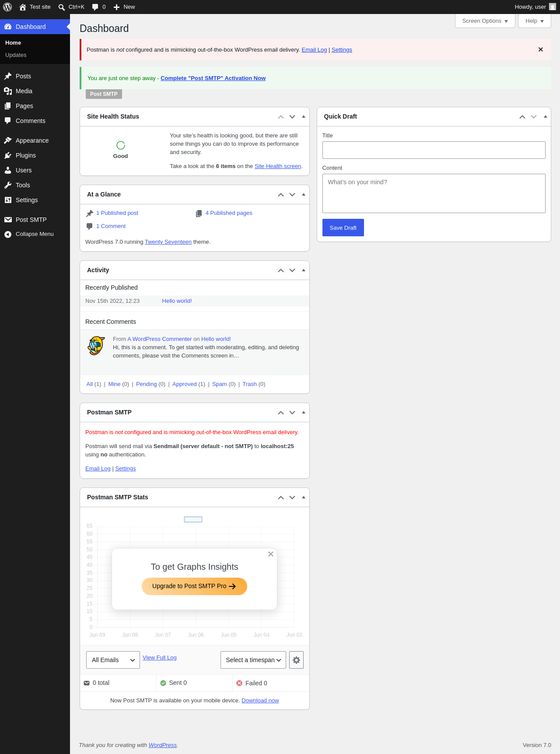This screenshot has height=754, width=560.
Task: Click the WordPress logo in admin bar
Action: 7,7
